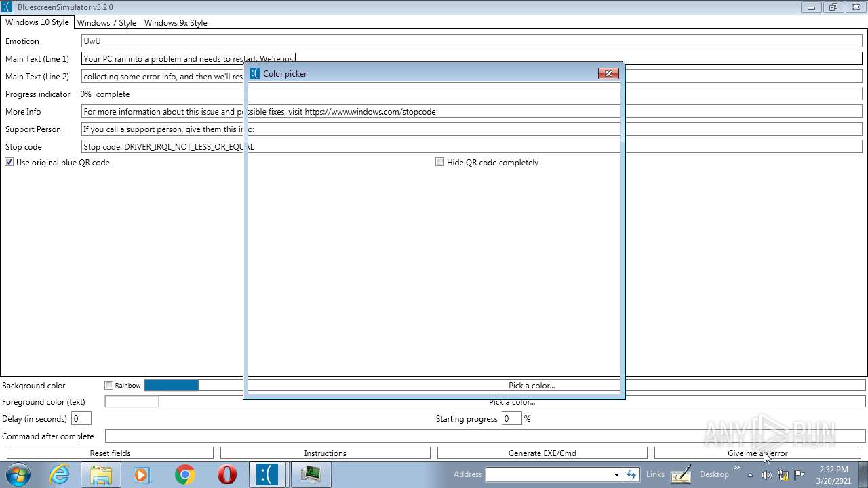868x488 pixels.
Task: Click the volume speaker tray icon
Action: point(766,474)
